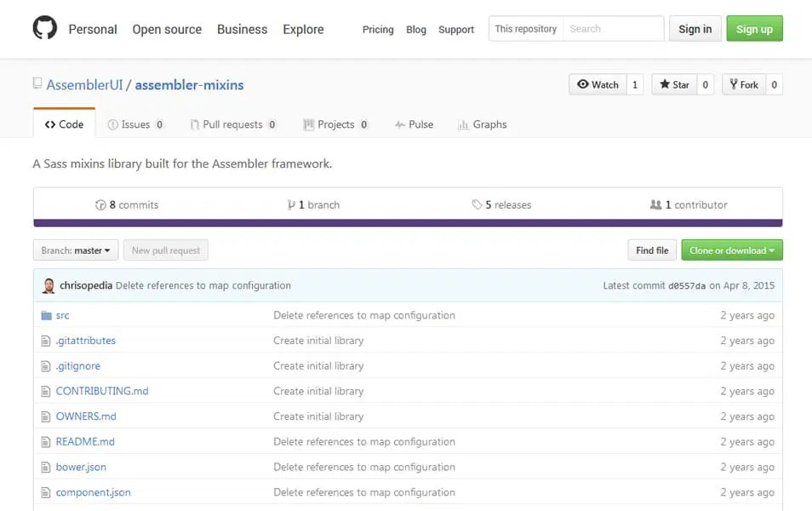Open the Explore navigation link
The width and height of the screenshot is (812, 511).
[x=303, y=30]
